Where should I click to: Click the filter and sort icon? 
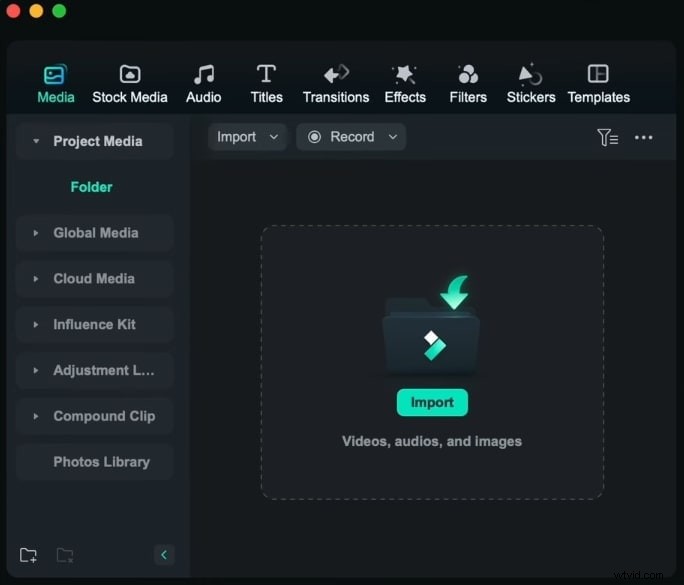(607, 137)
